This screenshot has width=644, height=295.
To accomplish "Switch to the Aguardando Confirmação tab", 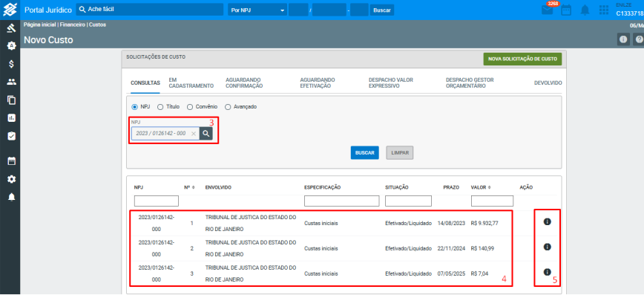I will (244, 82).
